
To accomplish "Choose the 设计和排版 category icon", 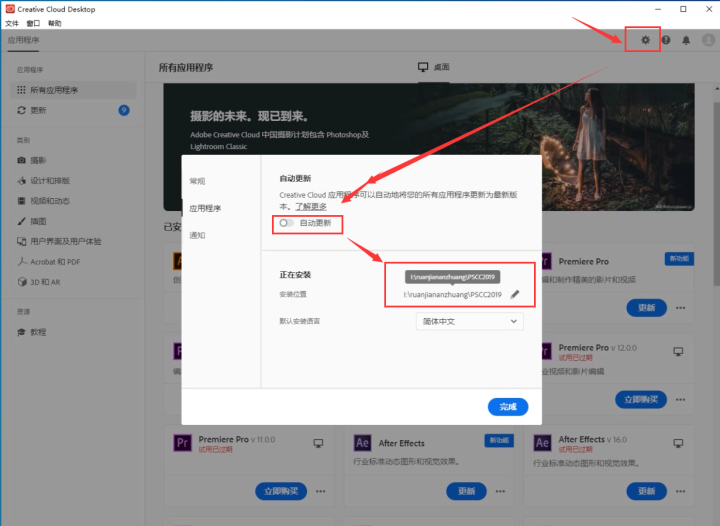I will pos(21,180).
